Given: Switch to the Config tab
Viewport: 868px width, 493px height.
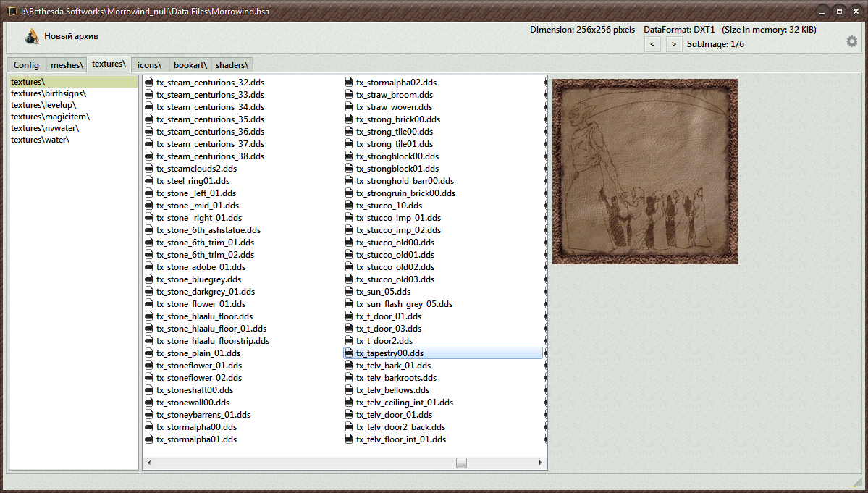Looking at the screenshot, I should point(27,64).
